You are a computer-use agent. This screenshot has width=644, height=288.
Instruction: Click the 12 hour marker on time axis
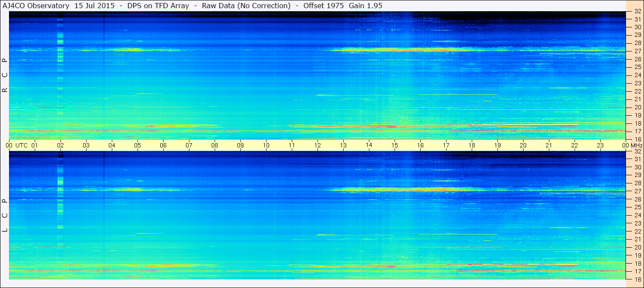pos(318,145)
